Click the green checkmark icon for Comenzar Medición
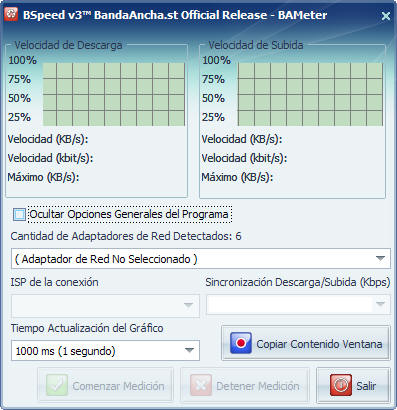 click(x=57, y=385)
